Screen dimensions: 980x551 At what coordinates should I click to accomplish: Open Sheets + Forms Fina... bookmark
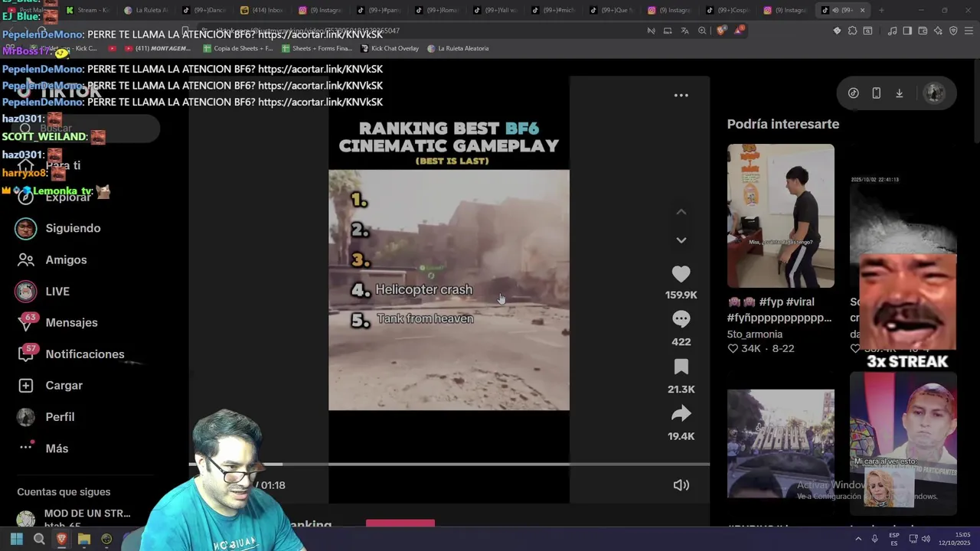pyautogui.click(x=316, y=48)
